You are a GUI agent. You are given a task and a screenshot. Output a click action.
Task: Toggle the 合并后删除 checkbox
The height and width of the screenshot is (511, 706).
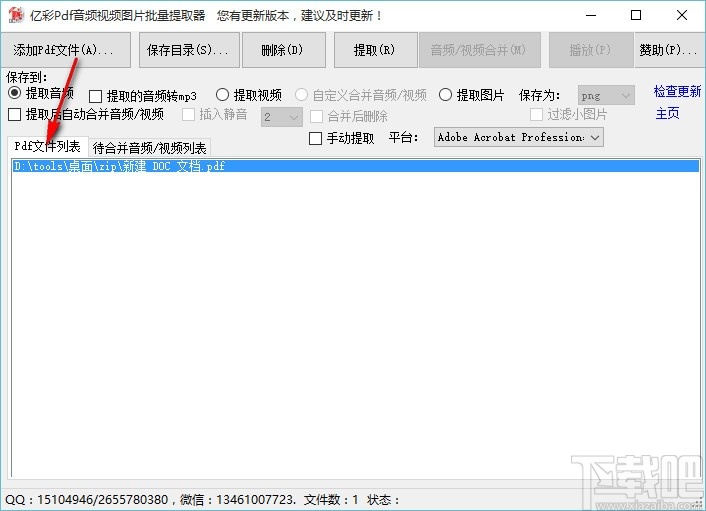click(317, 116)
